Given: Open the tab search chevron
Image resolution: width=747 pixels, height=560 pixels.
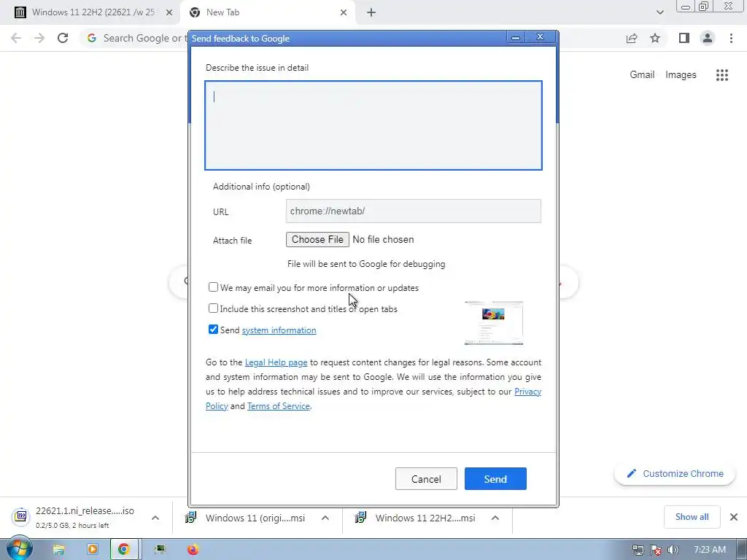Looking at the screenshot, I should pyautogui.click(x=659, y=12).
